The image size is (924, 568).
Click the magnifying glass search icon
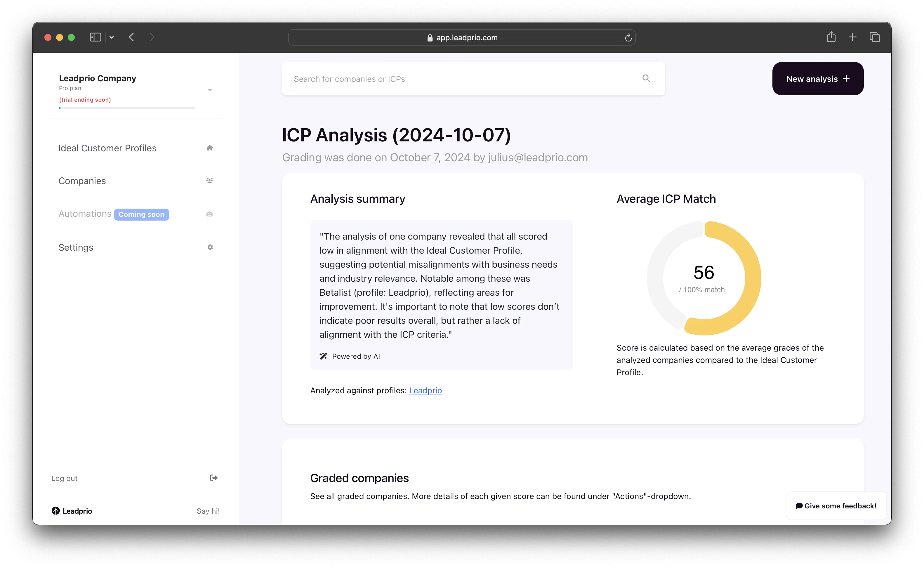646,78
